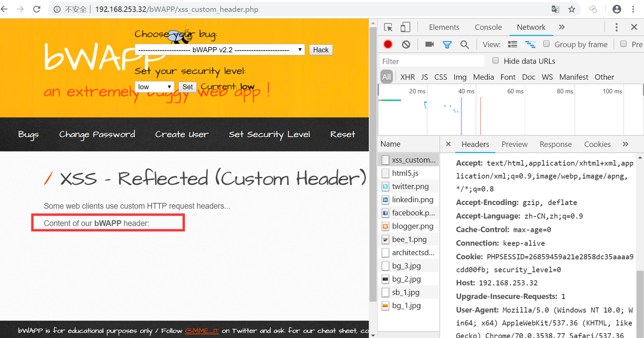This screenshot has width=644, height=338.
Task: Filter requests by XHR
Action: [407, 77]
